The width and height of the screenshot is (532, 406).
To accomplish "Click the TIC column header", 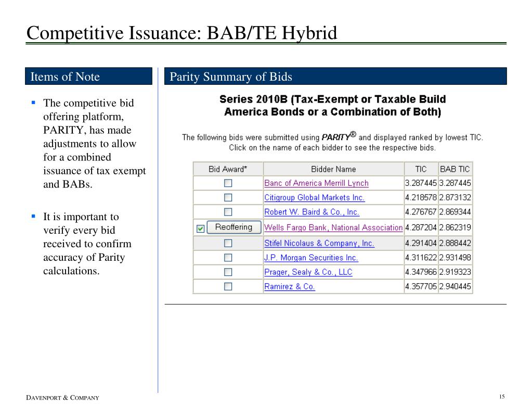I will coord(421,169).
